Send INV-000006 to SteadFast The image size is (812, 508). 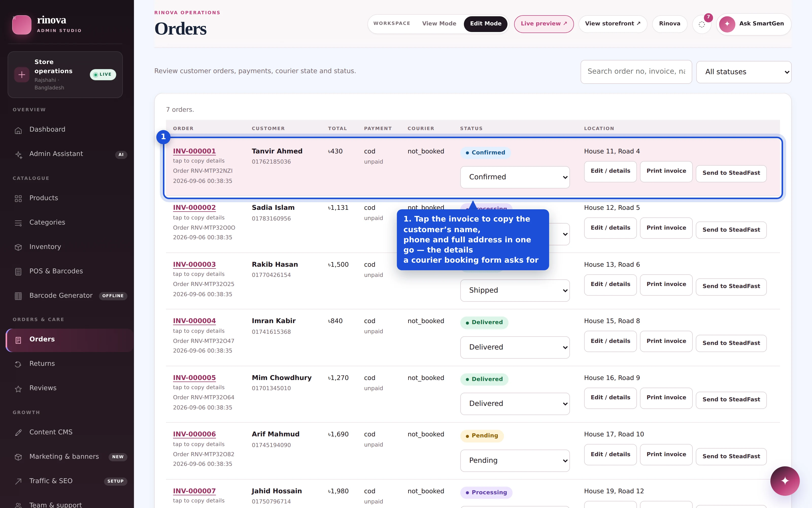(731, 456)
